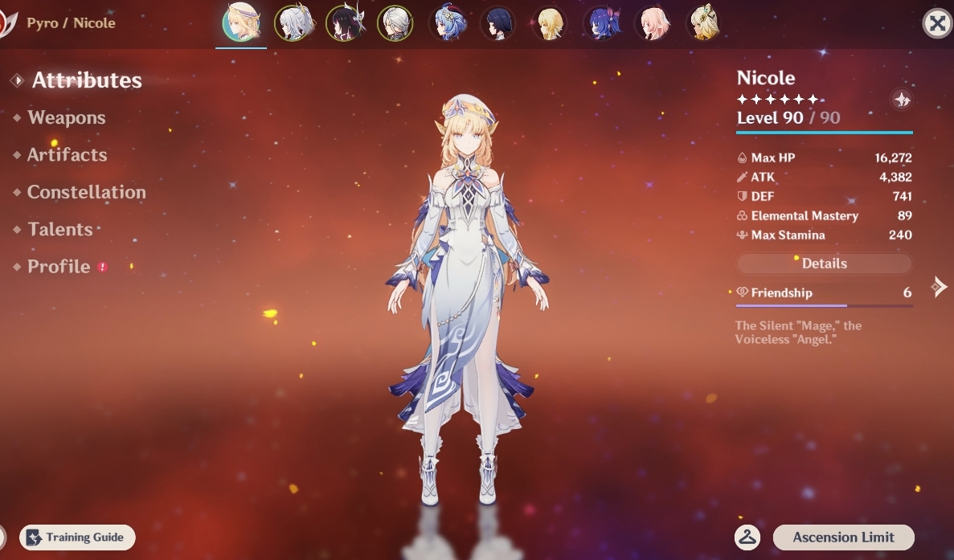
Task: Click the Max HP value 16,272
Action: pos(893,158)
